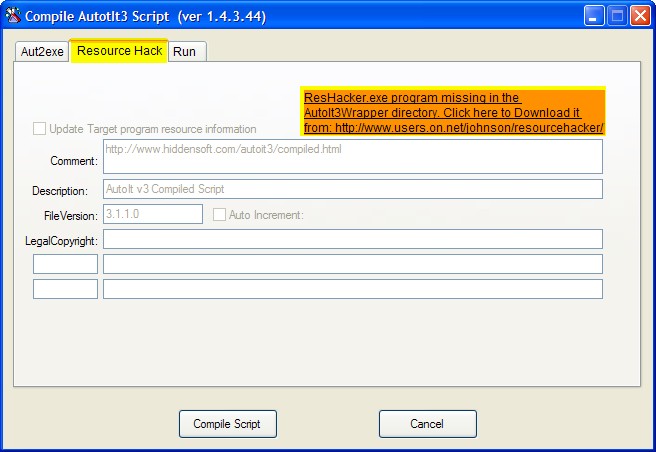Click the bottom custom value field
Image resolution: width=656 pixels, height=452 pixels.
[x=352, y=289]
